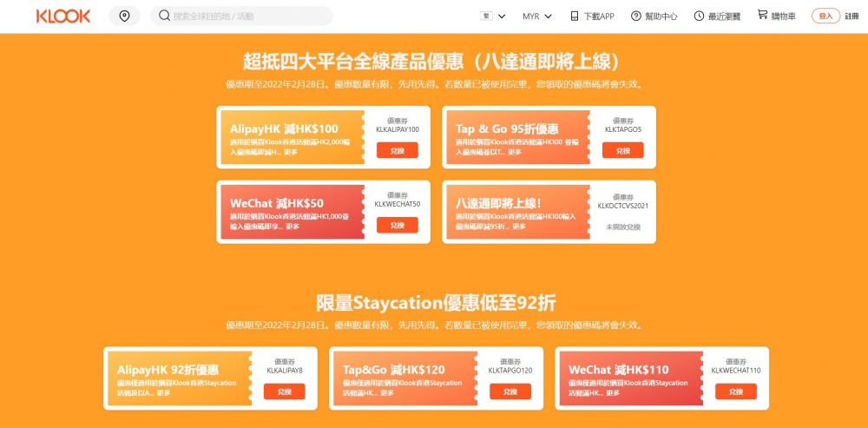Click the AlipayHK 減HK$100 coupon title
868x428 pixels.
tap(284, 129)
